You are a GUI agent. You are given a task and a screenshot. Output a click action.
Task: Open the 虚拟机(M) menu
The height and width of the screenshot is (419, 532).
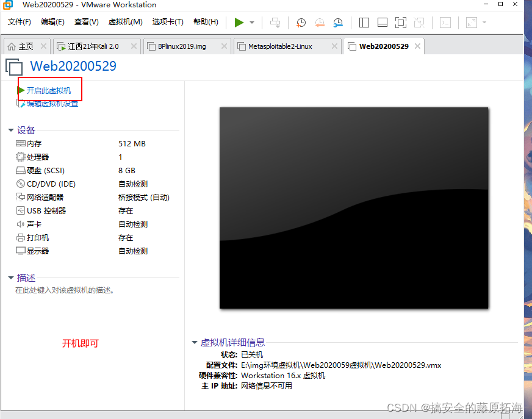(125, 22)
